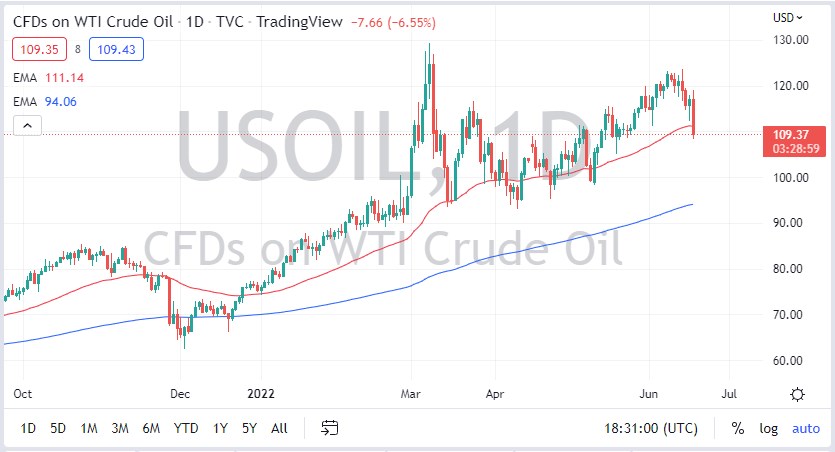Open chart settings gear icon
Screen dimensions: 835x452
(x=797, y=394)
